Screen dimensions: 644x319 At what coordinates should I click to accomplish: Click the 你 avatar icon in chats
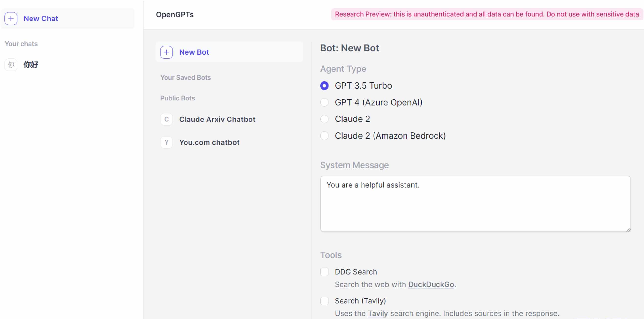(11, 65)
